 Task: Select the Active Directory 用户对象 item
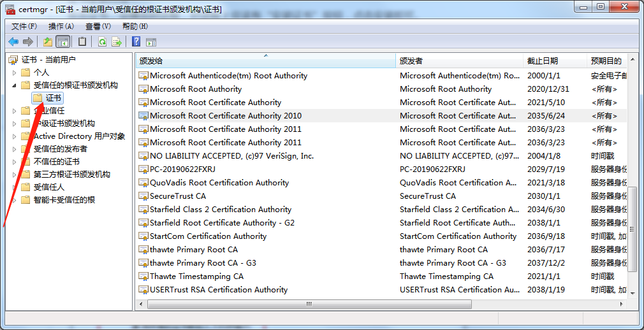[79, 136]
